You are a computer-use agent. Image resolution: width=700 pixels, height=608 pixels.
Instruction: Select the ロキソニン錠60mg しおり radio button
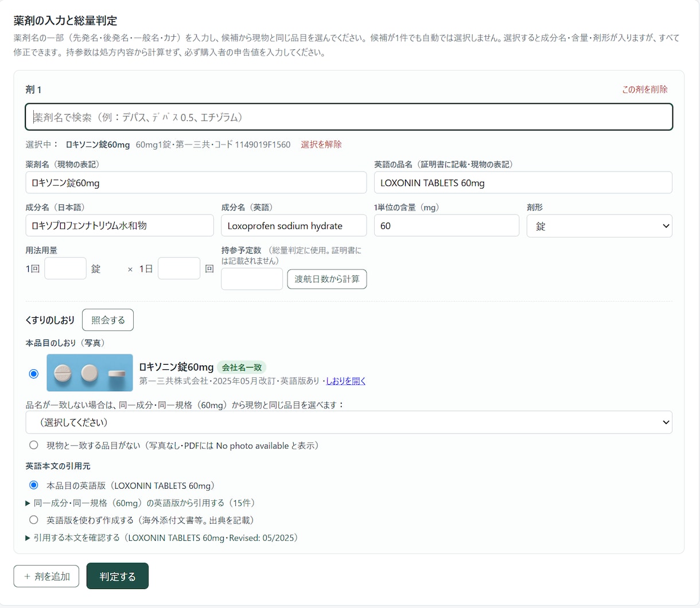tap(34, 373)
